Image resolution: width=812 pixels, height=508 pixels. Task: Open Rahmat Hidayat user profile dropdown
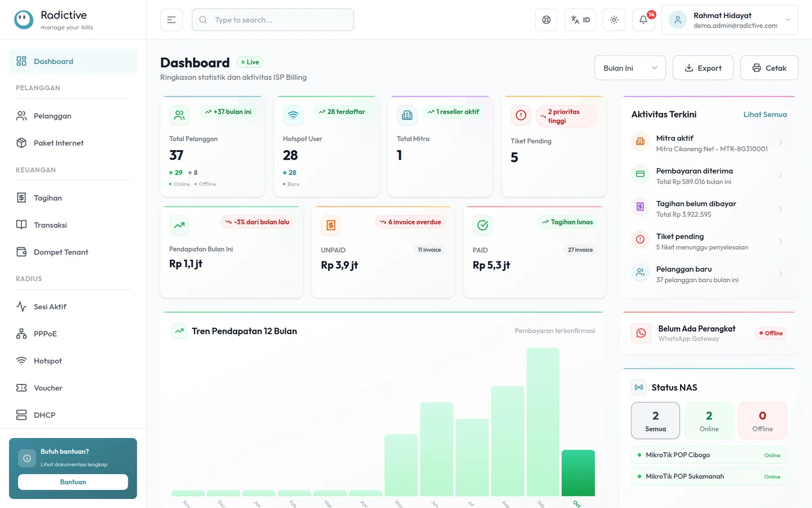[730, 20]
